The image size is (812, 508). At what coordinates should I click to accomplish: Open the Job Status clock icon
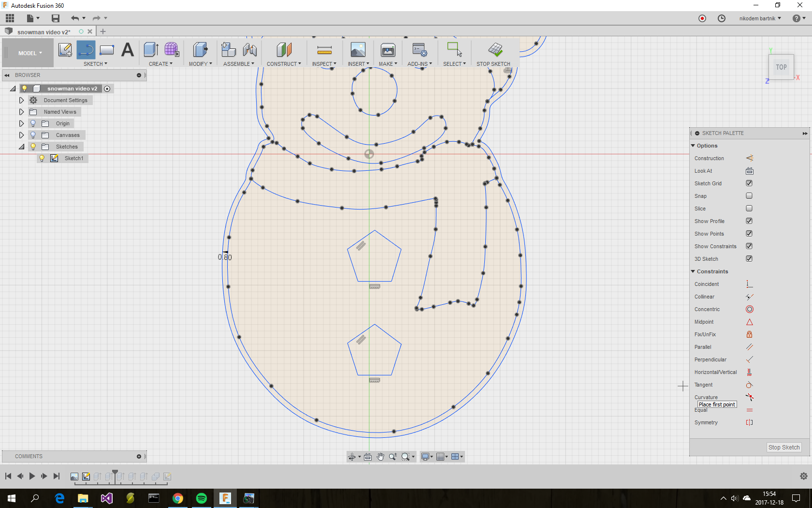(721, 18)
